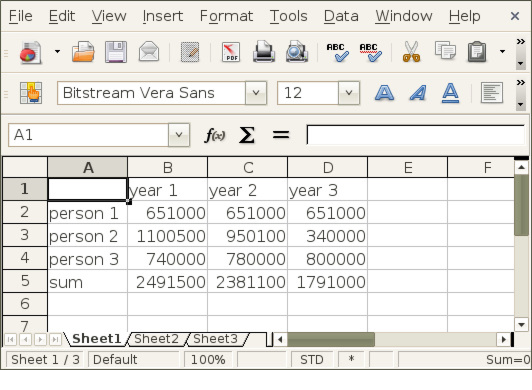This screenshot has width=532, height=390.
Task: Switch to the Sheet3 tab
Action: click(215, 339)
